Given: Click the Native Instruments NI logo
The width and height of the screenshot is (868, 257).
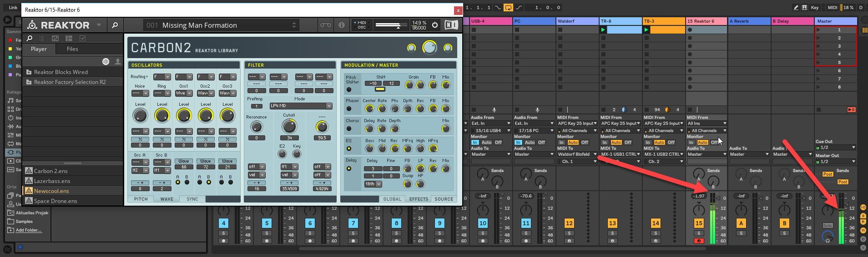Looking at the screenshot, I should [451, 25].
